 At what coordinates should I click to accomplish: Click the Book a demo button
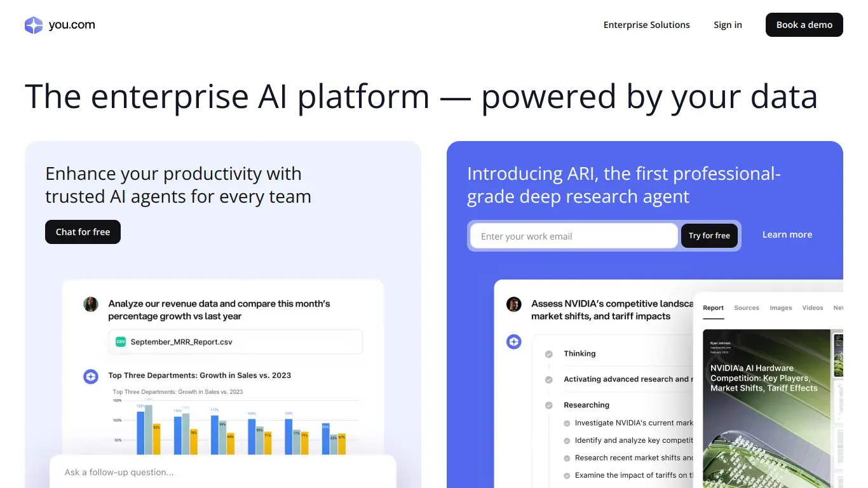(x=804, y=25)
